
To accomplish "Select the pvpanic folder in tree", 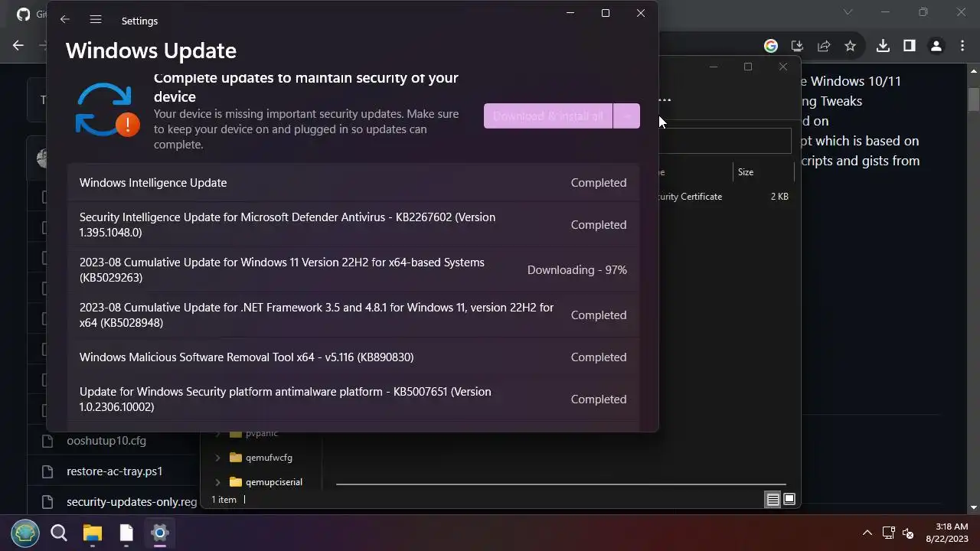I will click(254, 433).
